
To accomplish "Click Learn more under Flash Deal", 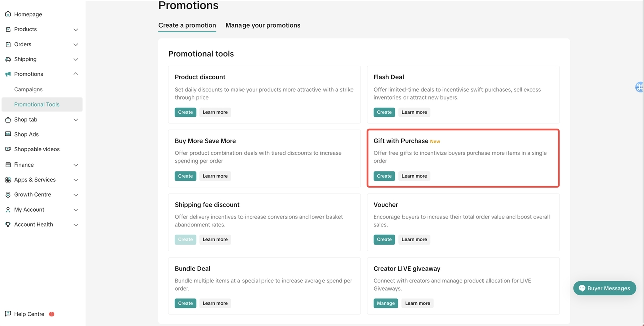I will 414,112.
